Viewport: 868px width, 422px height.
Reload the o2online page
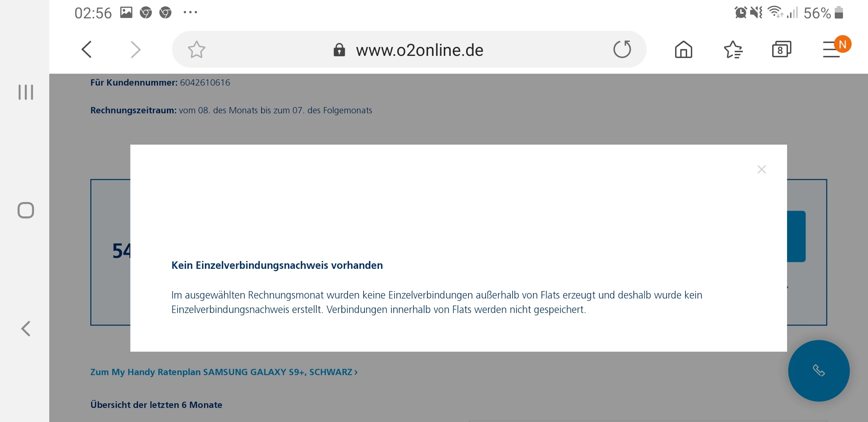coord(622,50)
